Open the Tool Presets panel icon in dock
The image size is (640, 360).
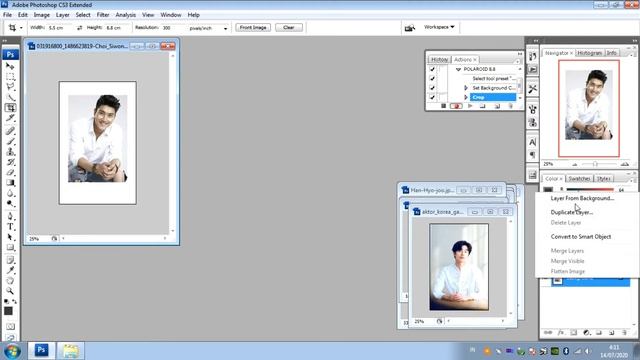532,89
